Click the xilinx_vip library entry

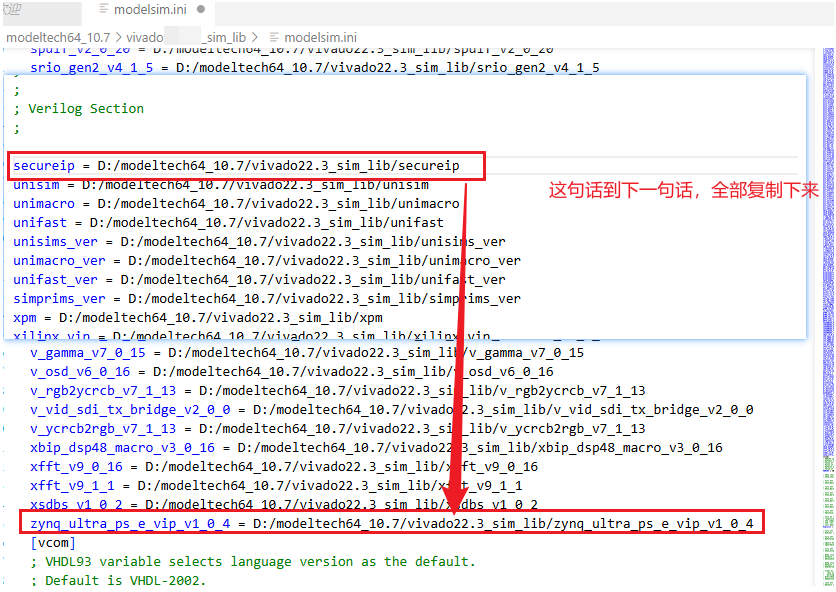click(x=55, y=336)
